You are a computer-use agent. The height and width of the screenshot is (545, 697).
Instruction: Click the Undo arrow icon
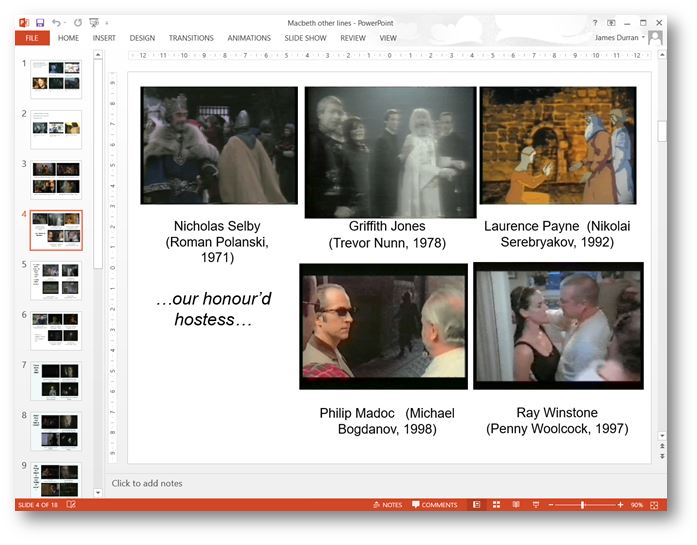tap(57, 22)
